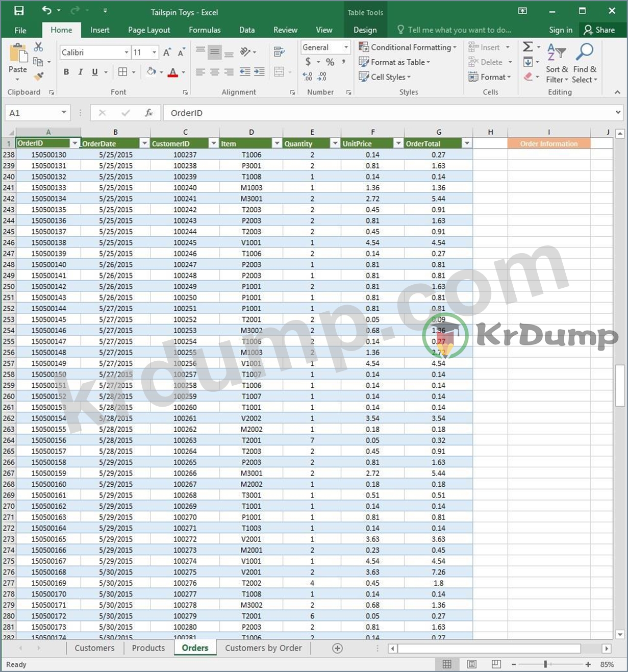The height and width of the screenshot is (672, 628).
Task: Click the Format cells button
Action: pyautogui.click(x=490, y=77)
